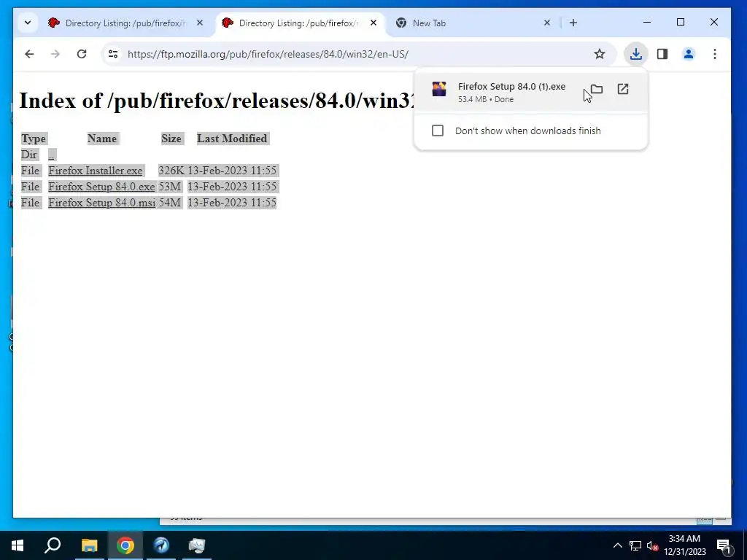Click the Type column header

tap(34, 139)
